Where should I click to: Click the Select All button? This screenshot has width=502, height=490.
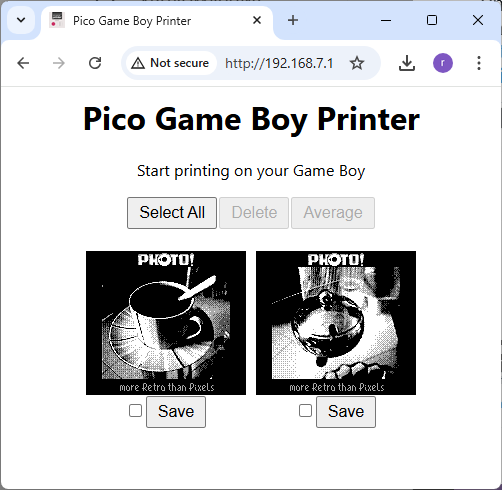tap(172, 213)
